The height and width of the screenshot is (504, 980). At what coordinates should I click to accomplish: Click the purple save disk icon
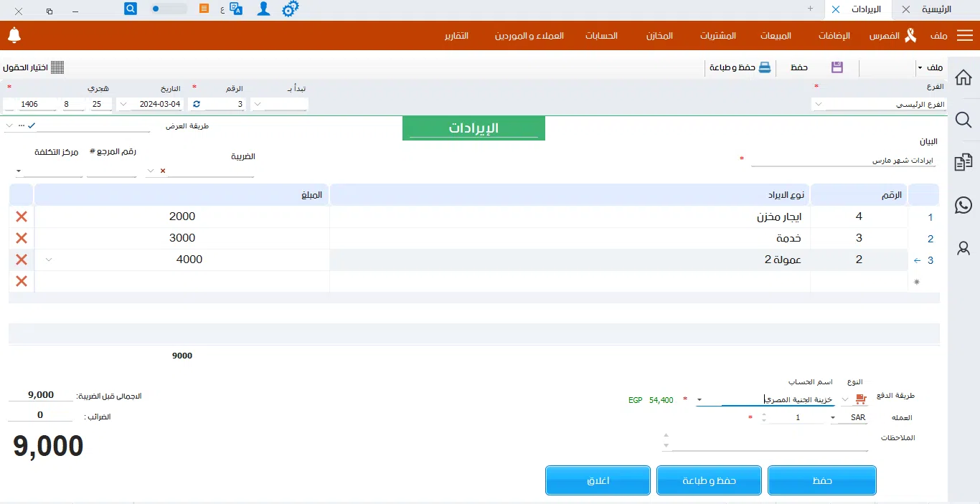coord(837,67)
